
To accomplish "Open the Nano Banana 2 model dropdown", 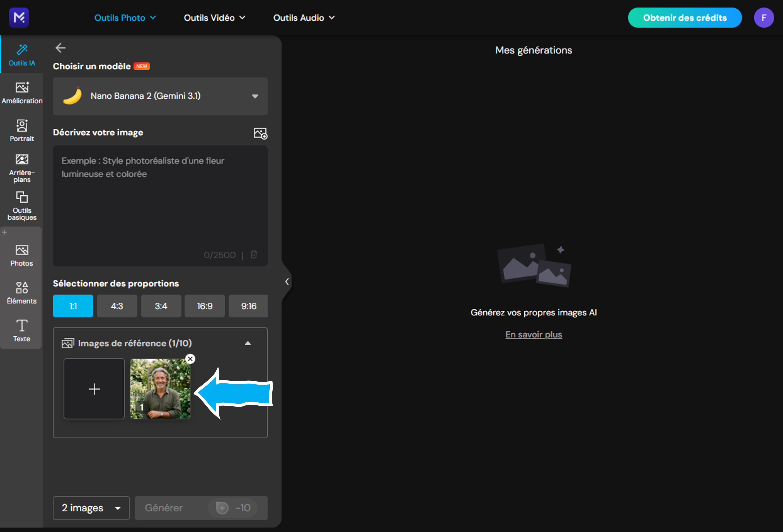I will pyautogui.click(x=160, y=96).
